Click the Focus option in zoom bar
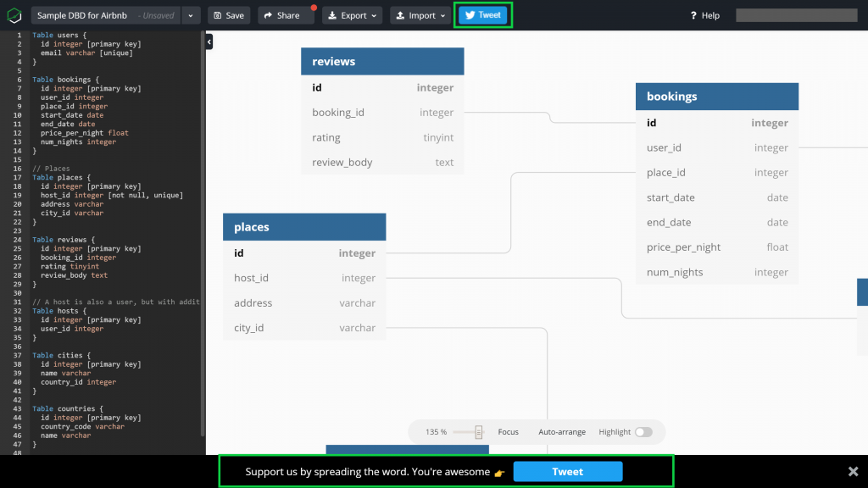Viewport: 868px width, 488px height. coord(508,432)
